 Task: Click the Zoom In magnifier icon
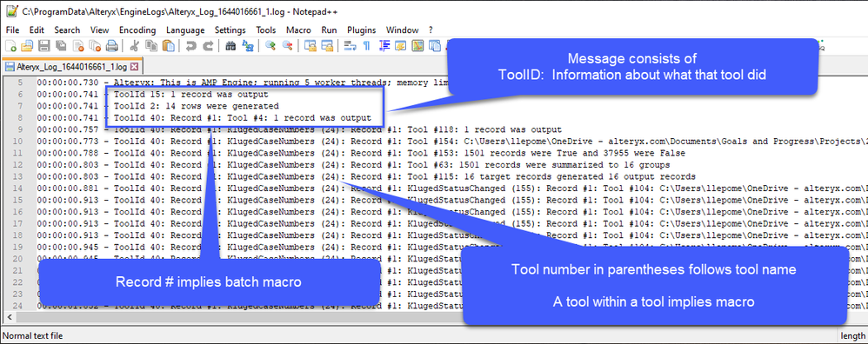click(270, 46)
